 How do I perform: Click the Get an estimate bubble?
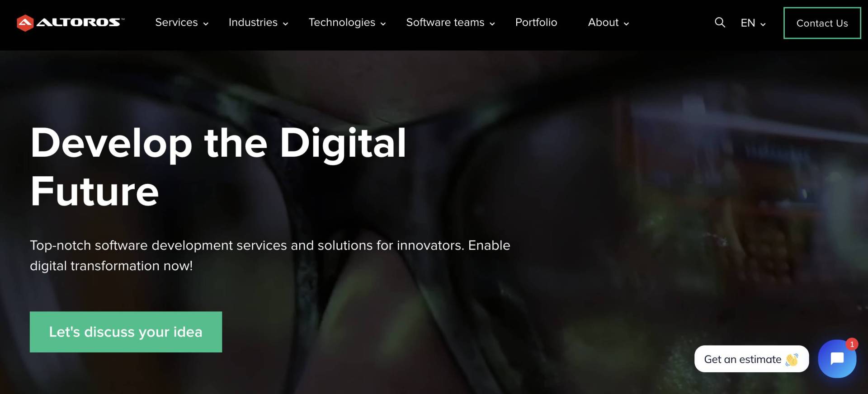(751, 359)
